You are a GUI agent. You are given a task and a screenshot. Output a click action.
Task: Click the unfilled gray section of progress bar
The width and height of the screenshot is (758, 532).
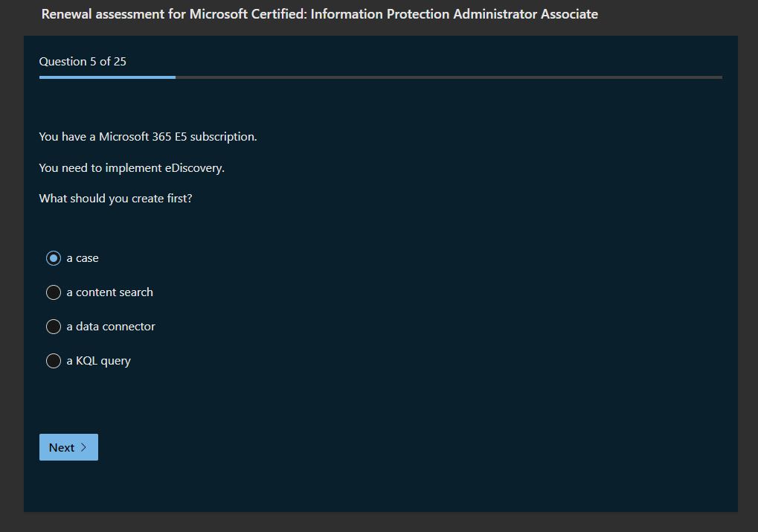[x=446, y=77]
